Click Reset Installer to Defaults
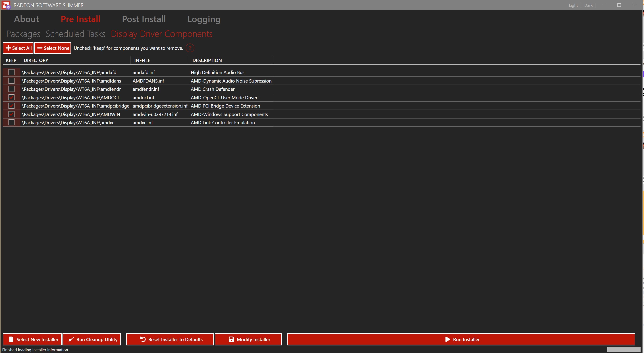This screenshot has height=353, width=644. 170,339
